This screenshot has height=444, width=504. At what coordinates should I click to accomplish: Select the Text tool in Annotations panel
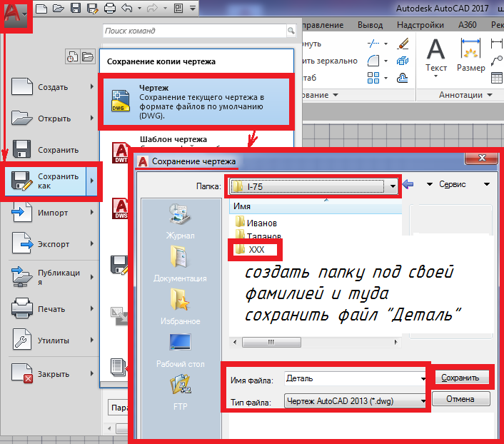[436, 56]
